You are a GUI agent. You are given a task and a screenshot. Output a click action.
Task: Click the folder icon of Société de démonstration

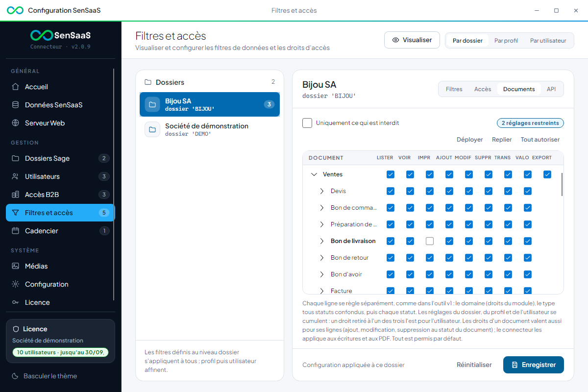(x=152, y=129)
